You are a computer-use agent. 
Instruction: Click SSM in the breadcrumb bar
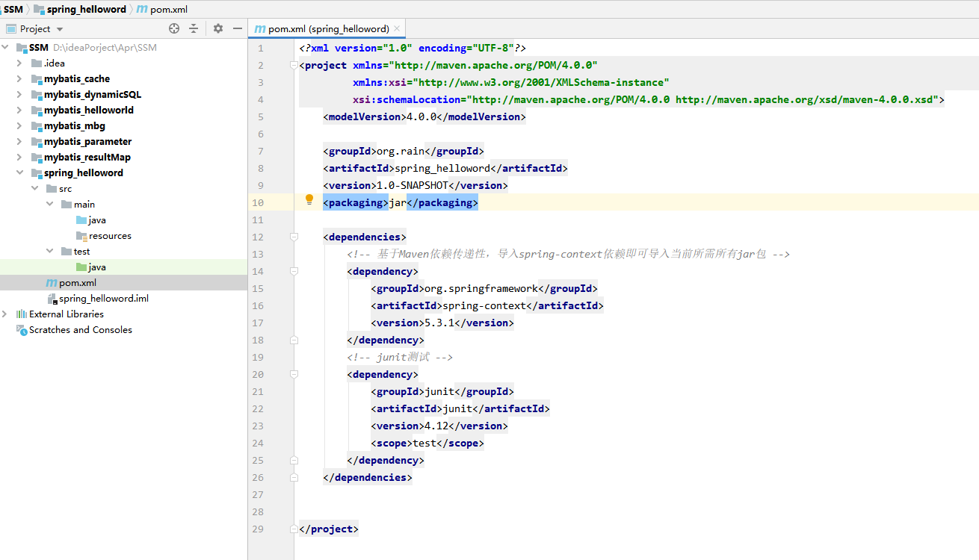pyautogui.click(x=13, y=10)
